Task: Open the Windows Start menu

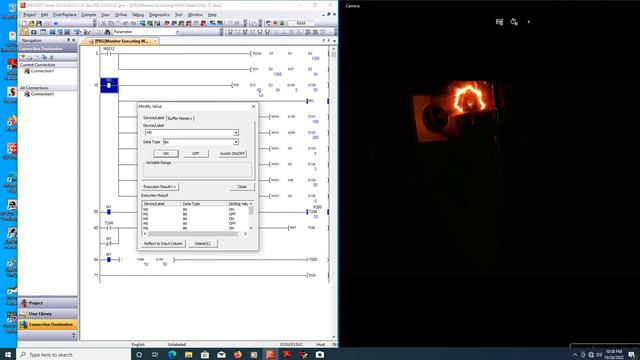Action: [x=8, y=354]
